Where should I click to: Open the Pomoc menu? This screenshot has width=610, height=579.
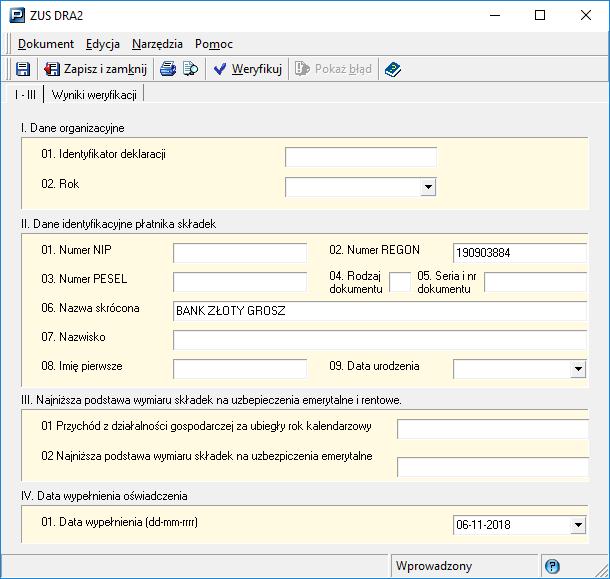(214, 44)
